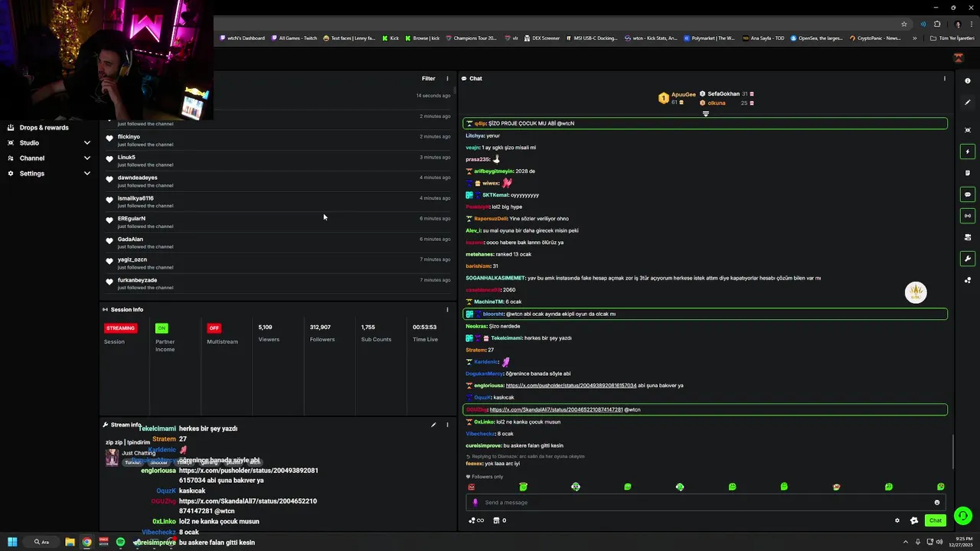The image size is (980, 551).
Task: Toggle the broadcast signal icon in sidebar
Action: tap(968, 216)
